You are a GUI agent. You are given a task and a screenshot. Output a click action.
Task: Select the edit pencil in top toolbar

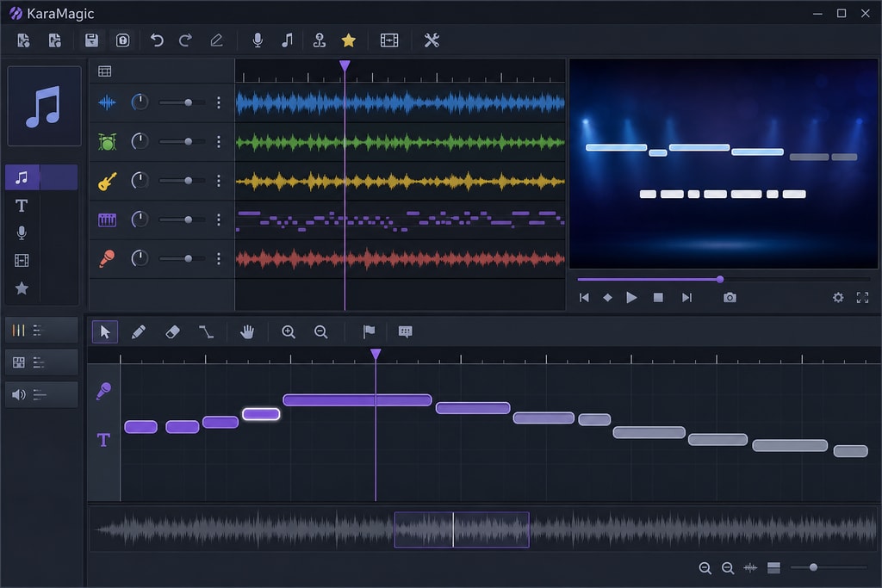[216, 40]
